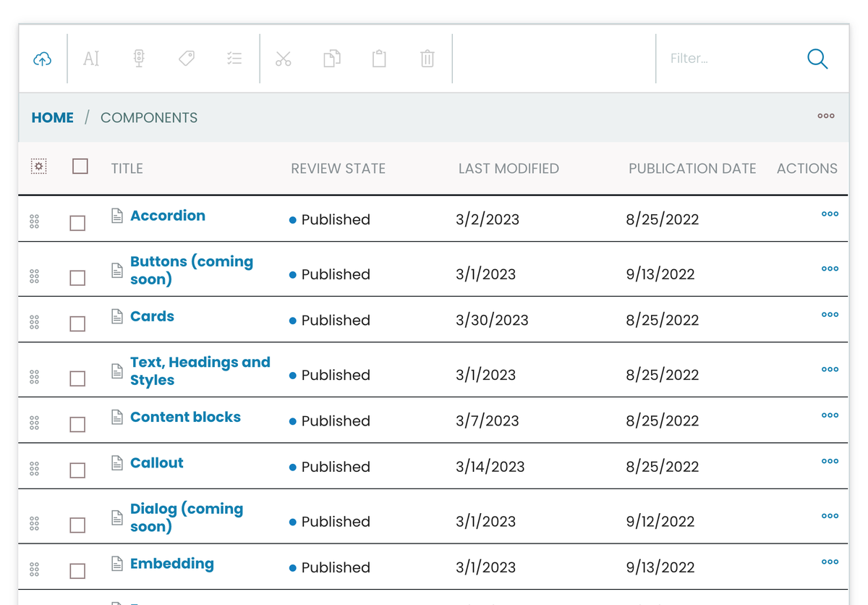Click the delete trash icon
868x605 pixels.
[x=427, y=59]
